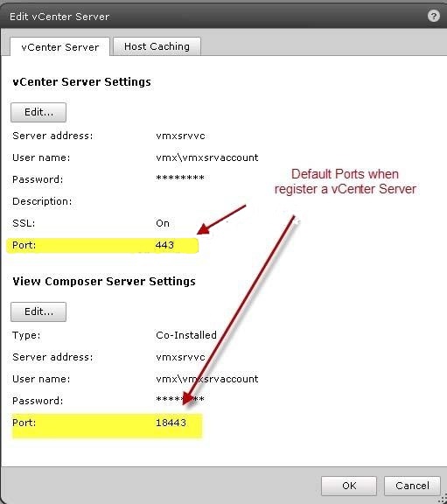Click the vCenter password asterisks

point(180,178)
